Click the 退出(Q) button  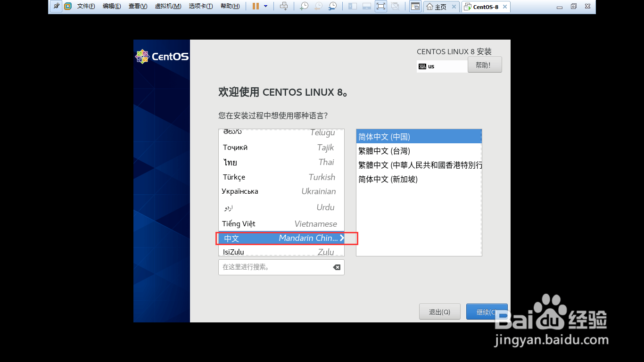click(x=440, y=312)
